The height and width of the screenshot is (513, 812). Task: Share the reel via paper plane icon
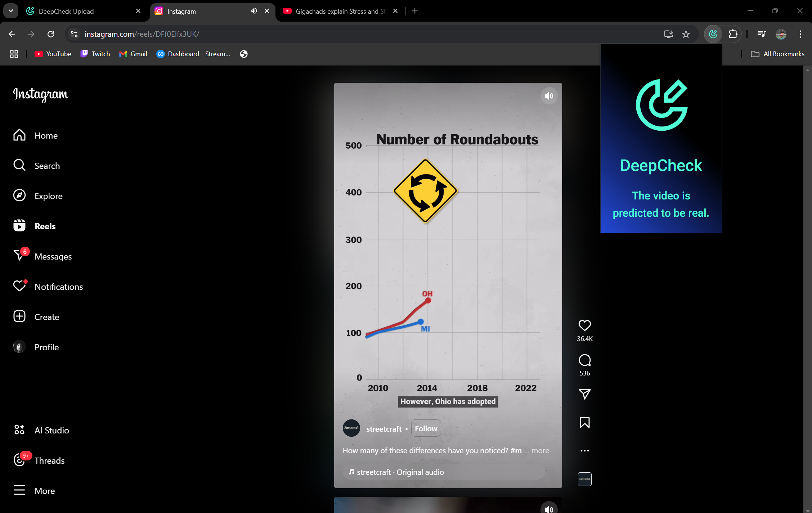click(x=584, y=394)
